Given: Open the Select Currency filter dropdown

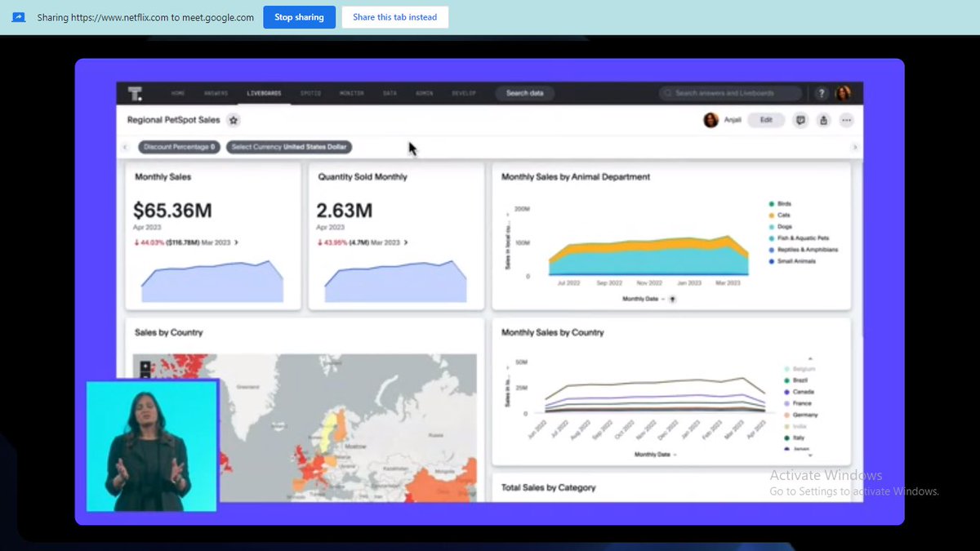Looking at the screenshot, I should (x=290, y=147).
